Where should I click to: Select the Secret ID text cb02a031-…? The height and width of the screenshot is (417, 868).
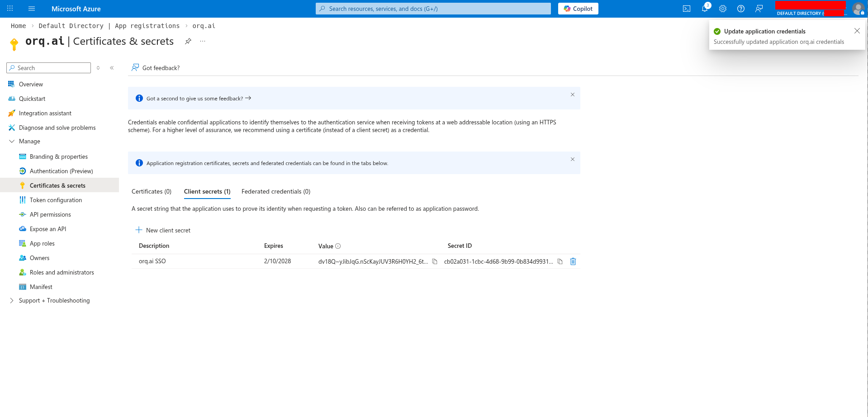click(498, 261)
